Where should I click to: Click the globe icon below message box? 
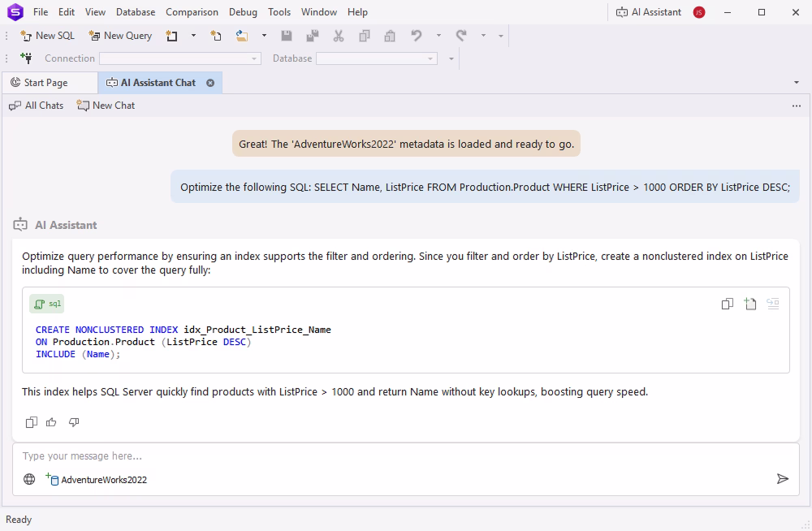pyautogui.click(x=29, y=479)
